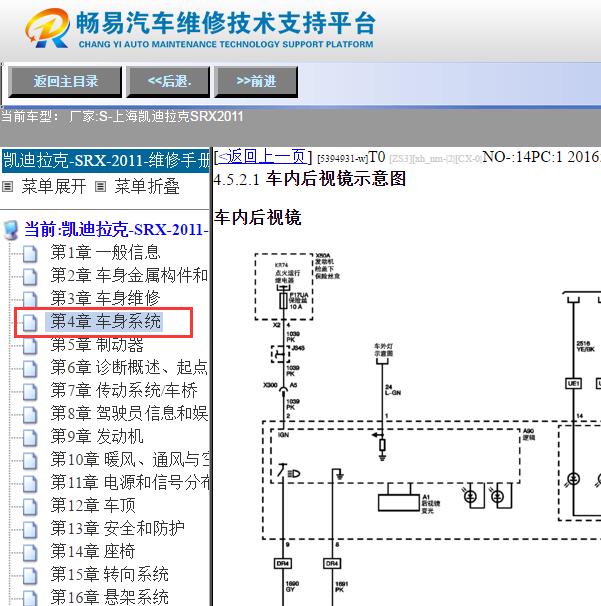Viewport: 601px width, 606px height.
Task: Click page icon beside 第6章
Action: coord(30,368)
